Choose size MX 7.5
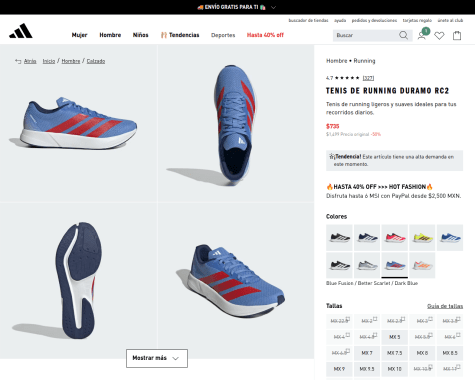The width and height of the screenshot is (475, 380). 395,353
